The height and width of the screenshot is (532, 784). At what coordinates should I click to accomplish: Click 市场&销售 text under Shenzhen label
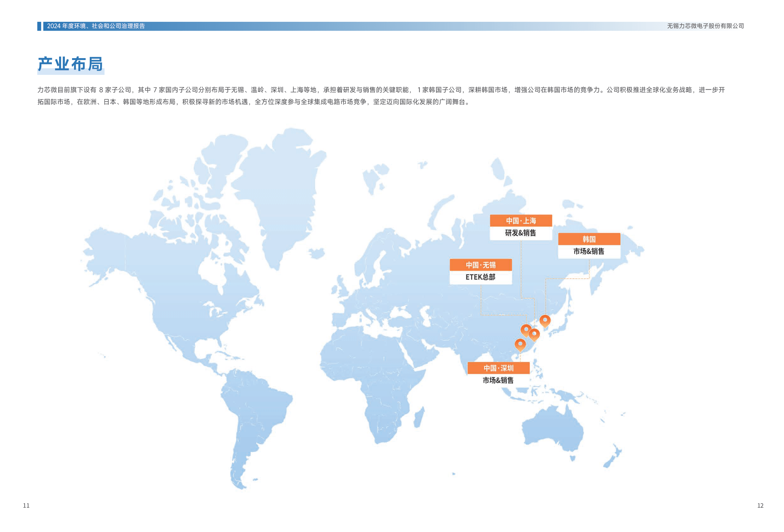tap(498, 380)
